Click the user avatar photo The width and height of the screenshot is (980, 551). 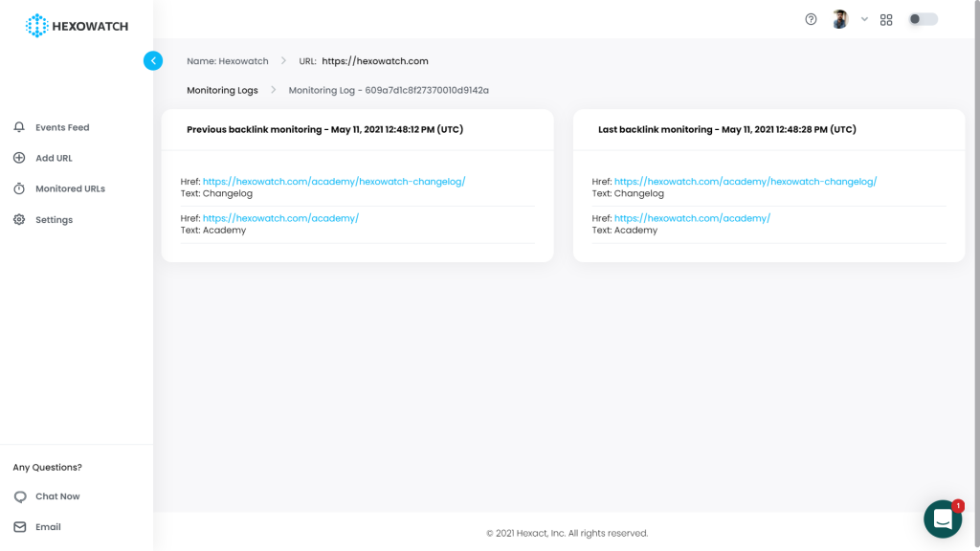pos(839,19)
